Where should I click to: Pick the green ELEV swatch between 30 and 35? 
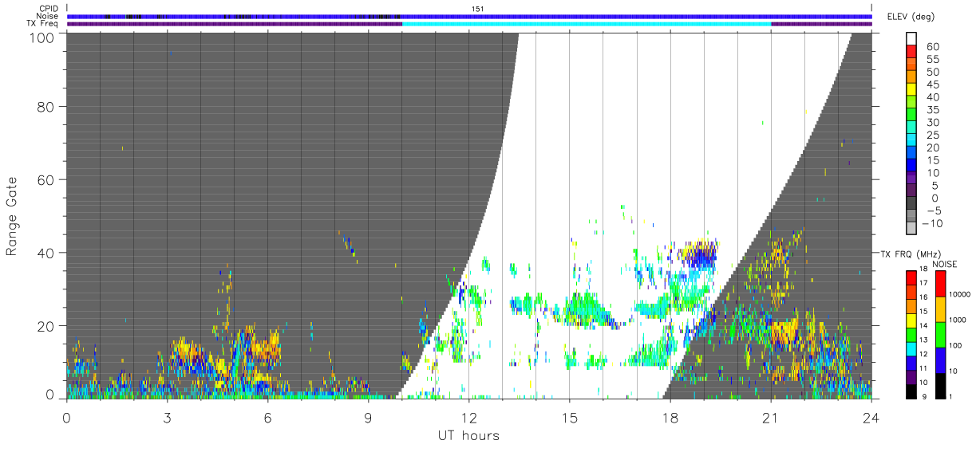[x=912, y=116]
